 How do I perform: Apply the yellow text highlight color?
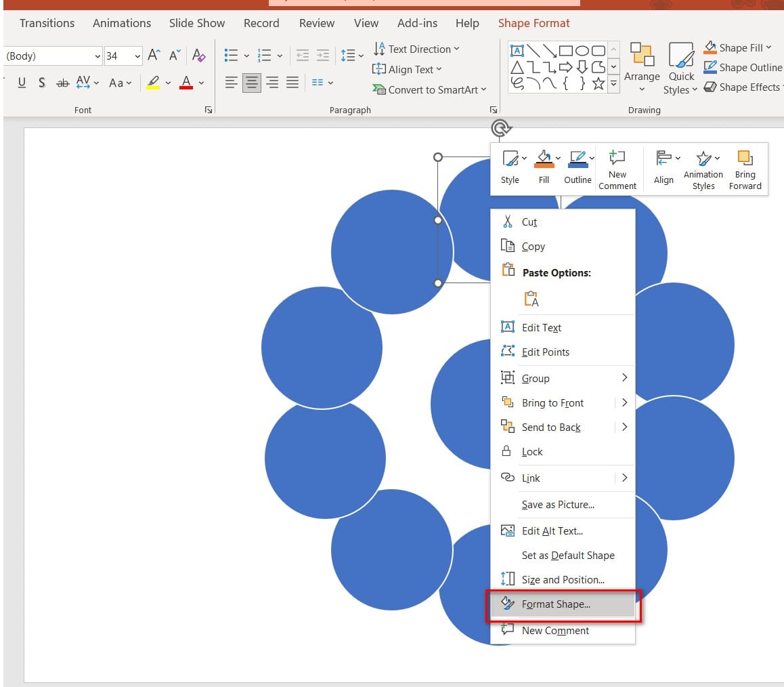pyautogui.click(x=153, y=83)
